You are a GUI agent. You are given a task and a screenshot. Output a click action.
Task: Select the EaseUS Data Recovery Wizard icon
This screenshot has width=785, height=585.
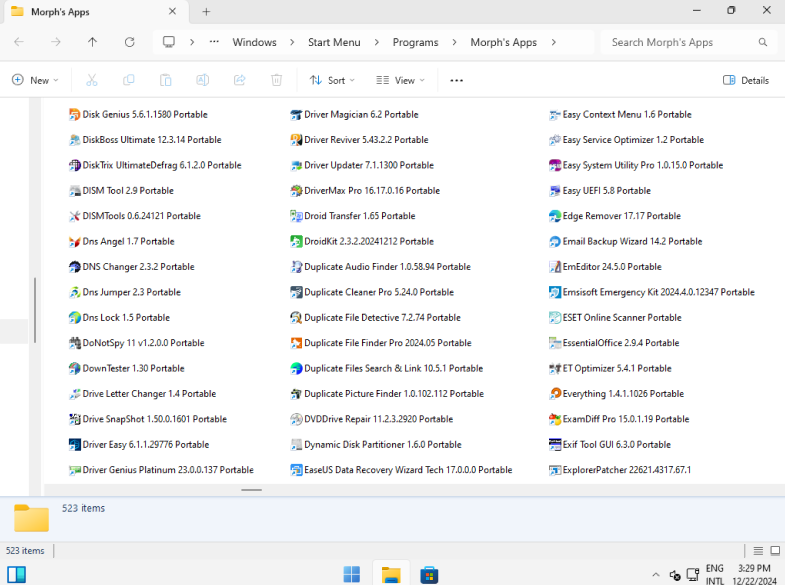click(296, 470)
